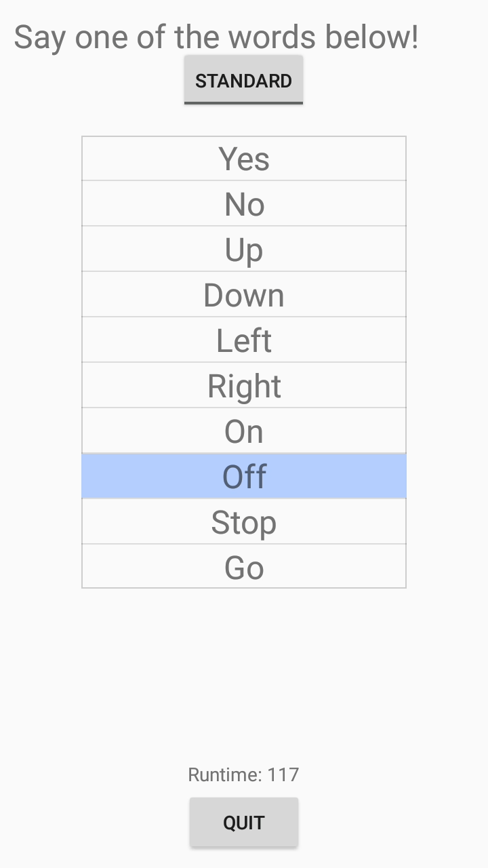Pick the Right word row
The width and height of the screenshot is (488, 868).
244,386
